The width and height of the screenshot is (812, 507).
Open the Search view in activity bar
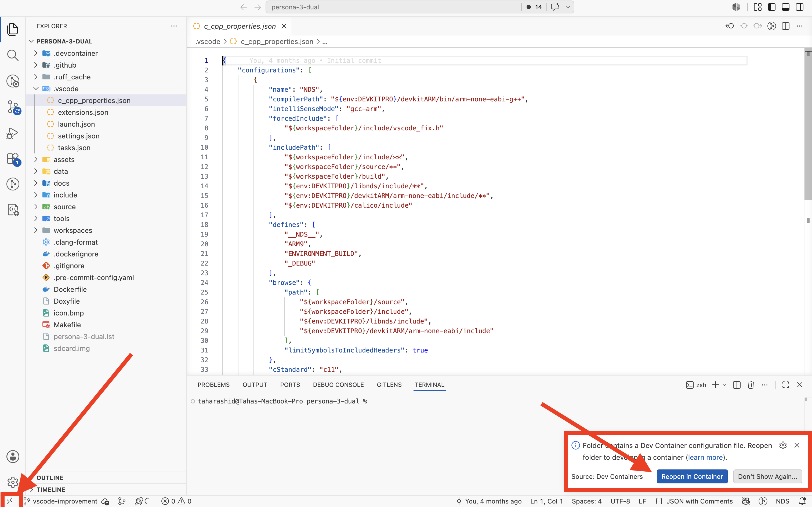(13, 55)
